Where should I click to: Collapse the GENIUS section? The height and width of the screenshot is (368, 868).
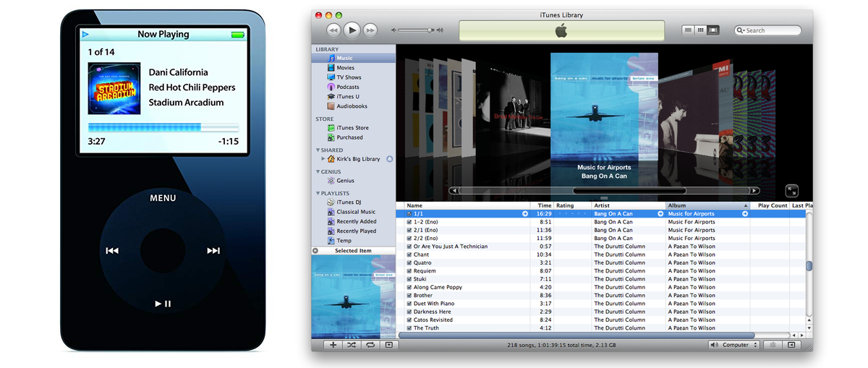click(x=318, y=172)
